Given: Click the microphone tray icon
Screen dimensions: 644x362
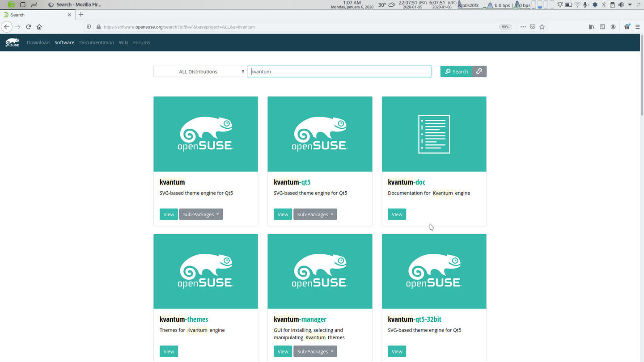Looking at the screenshot, I should [586, 5].
